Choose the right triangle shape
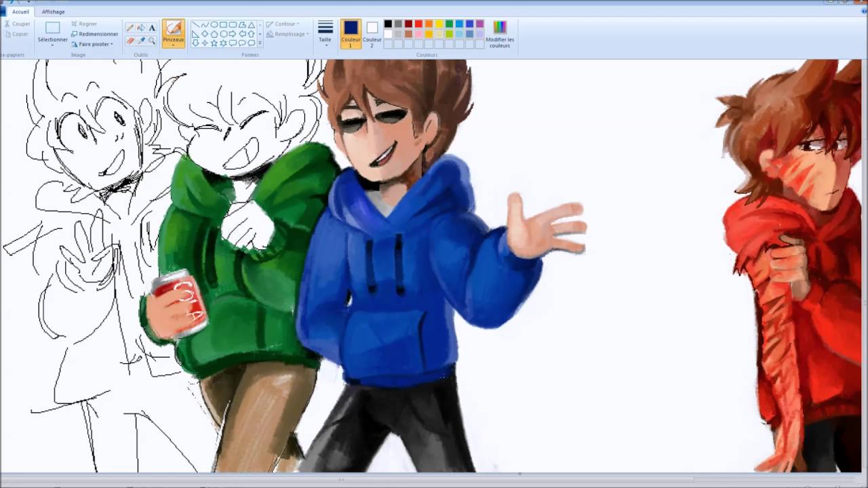Screen dimensions: 868x488 (x=195, y=34)
